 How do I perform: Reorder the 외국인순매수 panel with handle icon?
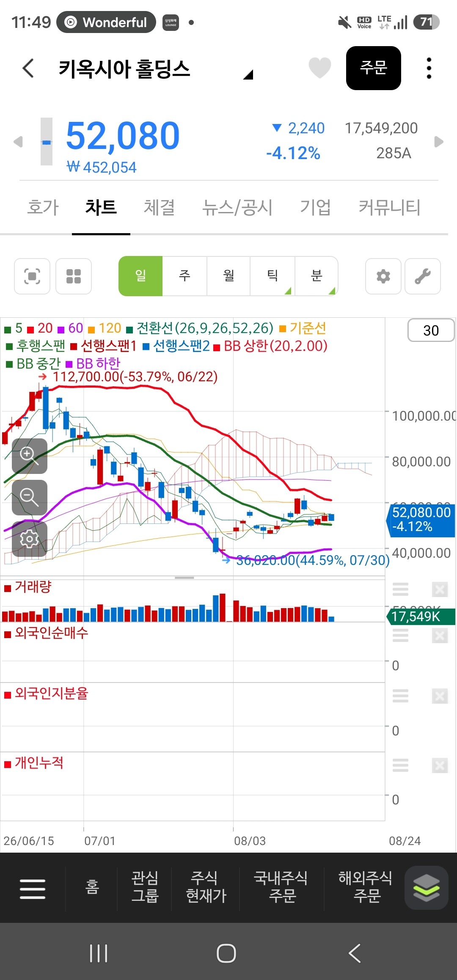400,635
